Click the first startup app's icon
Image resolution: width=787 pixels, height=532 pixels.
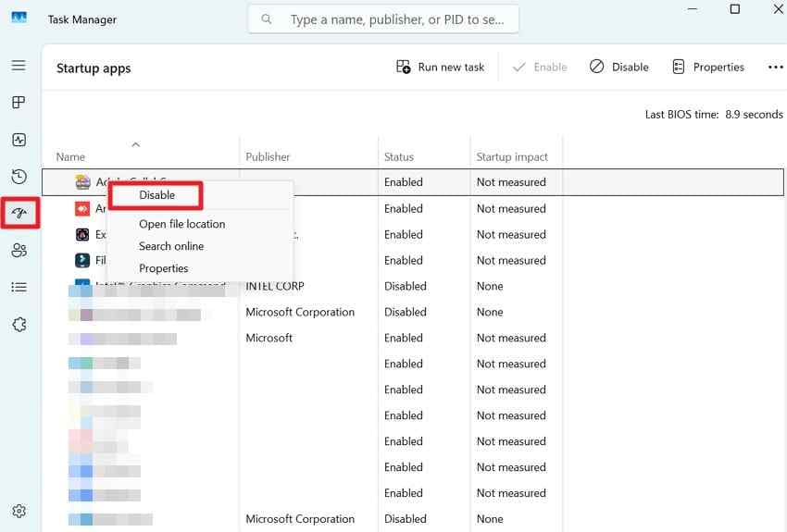82,181
